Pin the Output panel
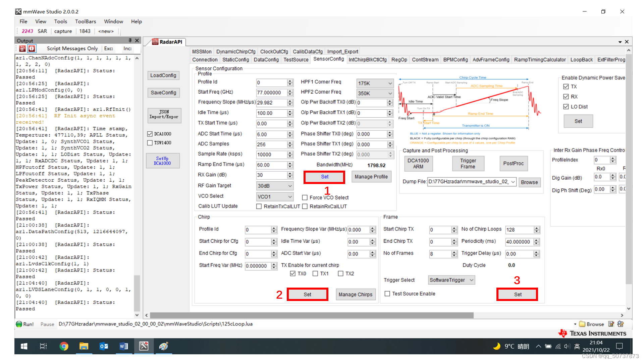The height and width of the screenshot is (362, 644). 130,41
